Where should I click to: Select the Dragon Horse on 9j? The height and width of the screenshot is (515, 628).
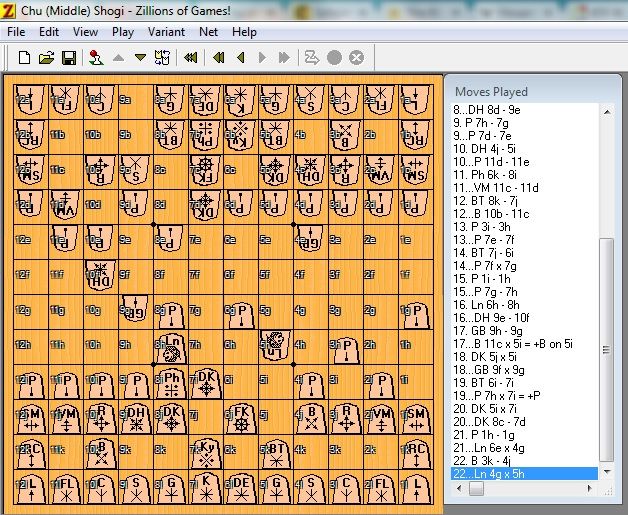click(136, 418)
